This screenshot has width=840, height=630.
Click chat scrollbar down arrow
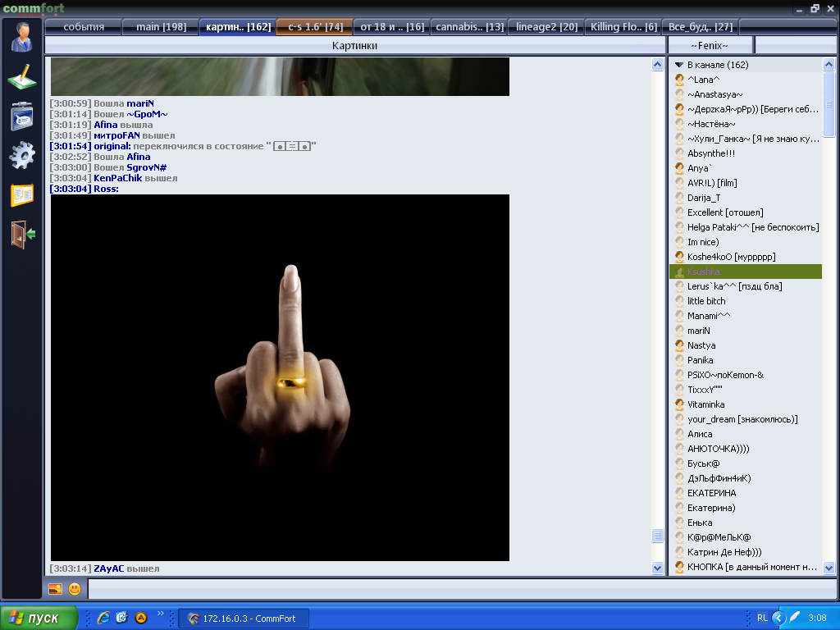(x=657, y=568)
